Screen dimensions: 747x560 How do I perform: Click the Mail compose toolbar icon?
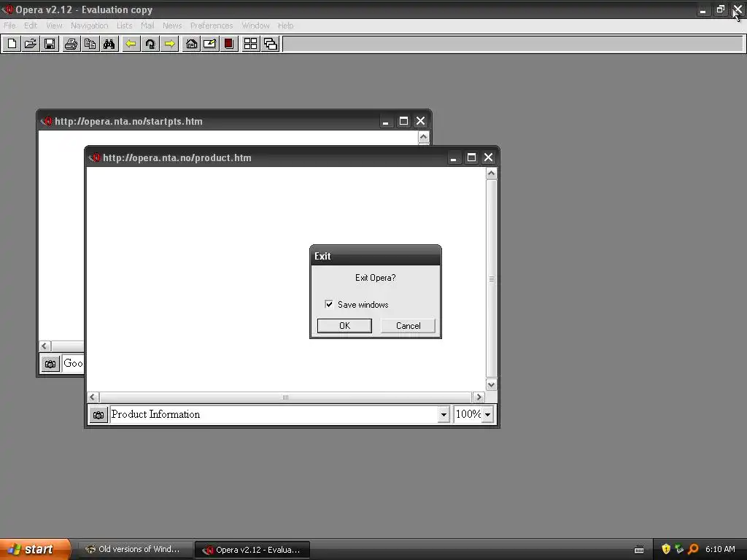click(x=210, y=44)
